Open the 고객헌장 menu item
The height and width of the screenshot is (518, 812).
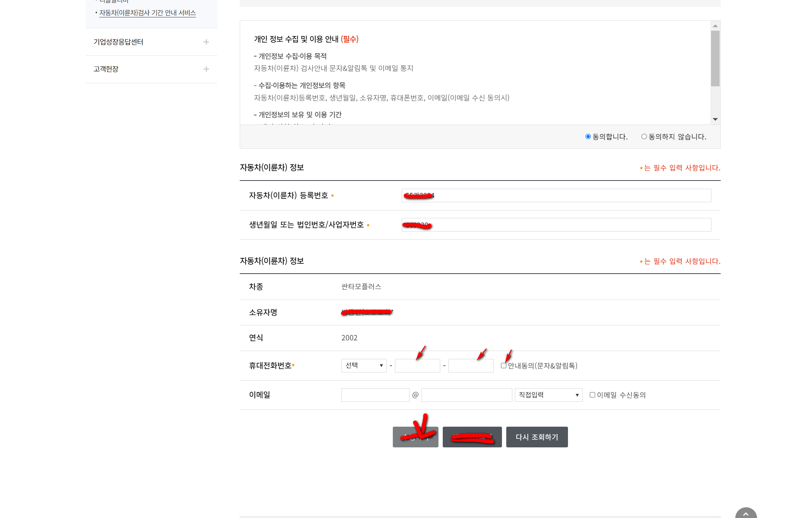pyautogui.click(x=106, y=69)
